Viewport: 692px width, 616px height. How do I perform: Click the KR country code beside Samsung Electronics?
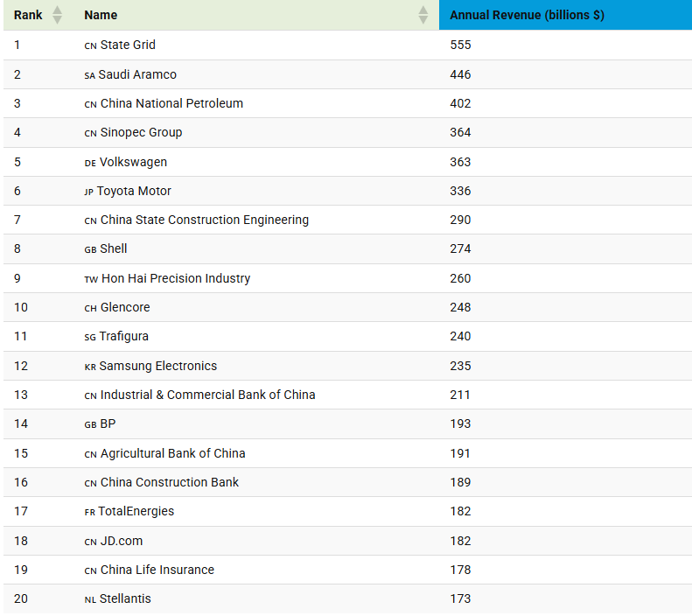point(90,367)
